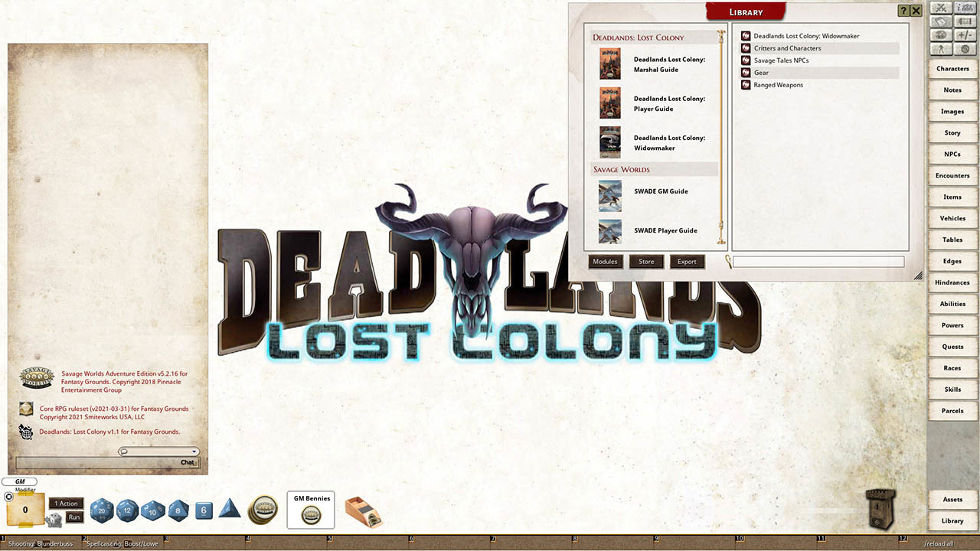This screenshot has width=980, height=551.
Task: Roll the blue d20 die
Action: [x=101, y=510]
